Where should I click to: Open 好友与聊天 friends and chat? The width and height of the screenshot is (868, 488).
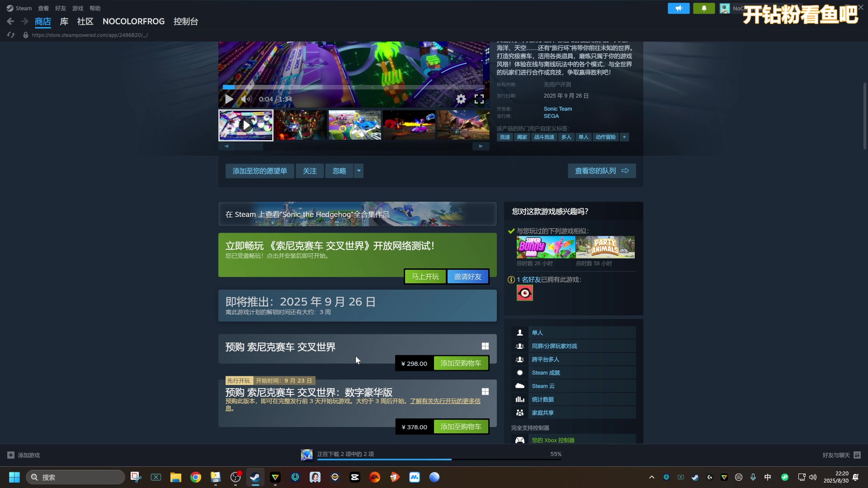click(841, 455)
